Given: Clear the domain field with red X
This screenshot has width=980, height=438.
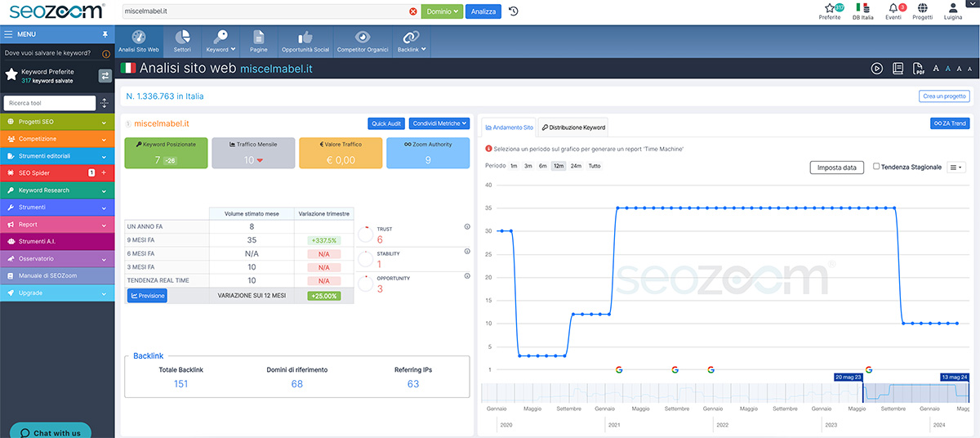Looking at the screenshot, I should 412,11.
